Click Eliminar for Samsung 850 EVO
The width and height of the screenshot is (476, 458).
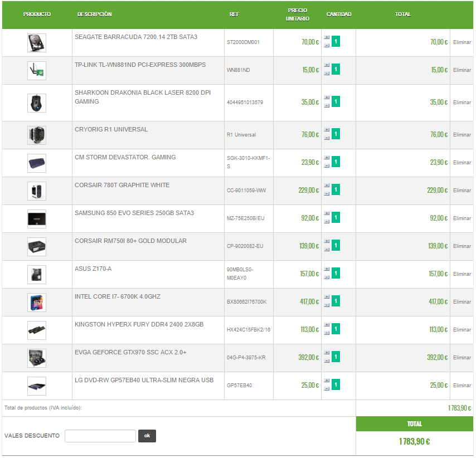[x=462, y=218]
